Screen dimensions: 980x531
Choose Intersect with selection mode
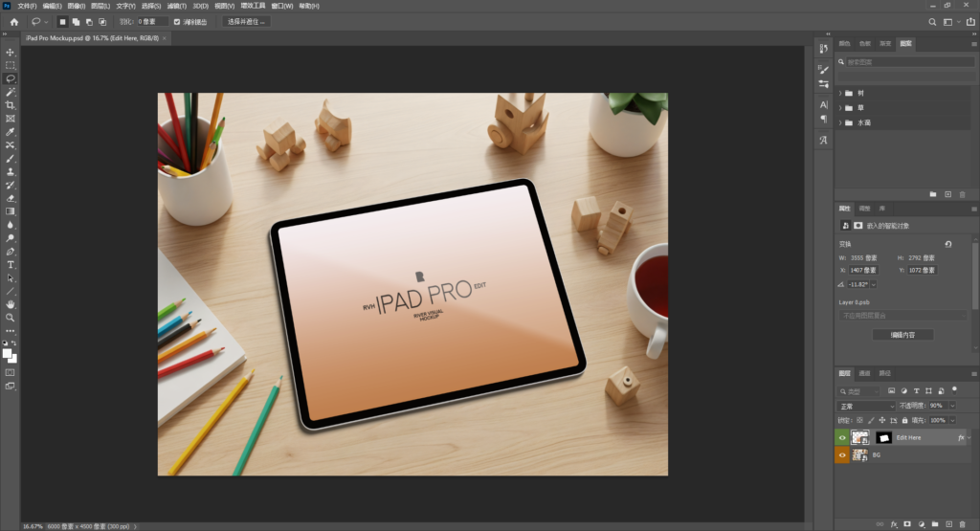point(102,22)
